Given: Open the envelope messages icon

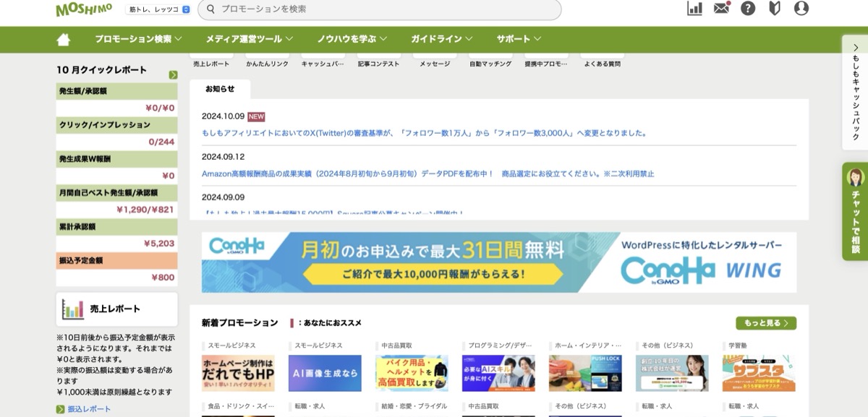Looking at the screenshot, I should [721, 8].
